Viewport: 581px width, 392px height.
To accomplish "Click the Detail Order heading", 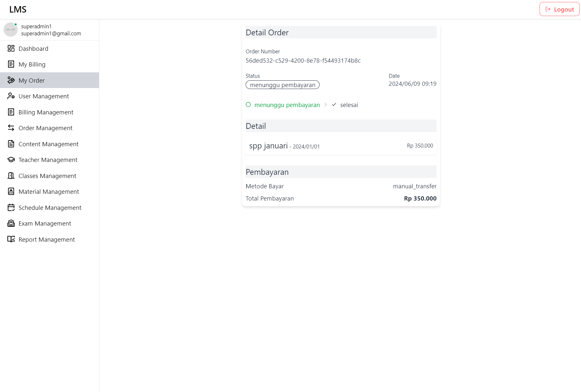I will click(x=267, y=32).
